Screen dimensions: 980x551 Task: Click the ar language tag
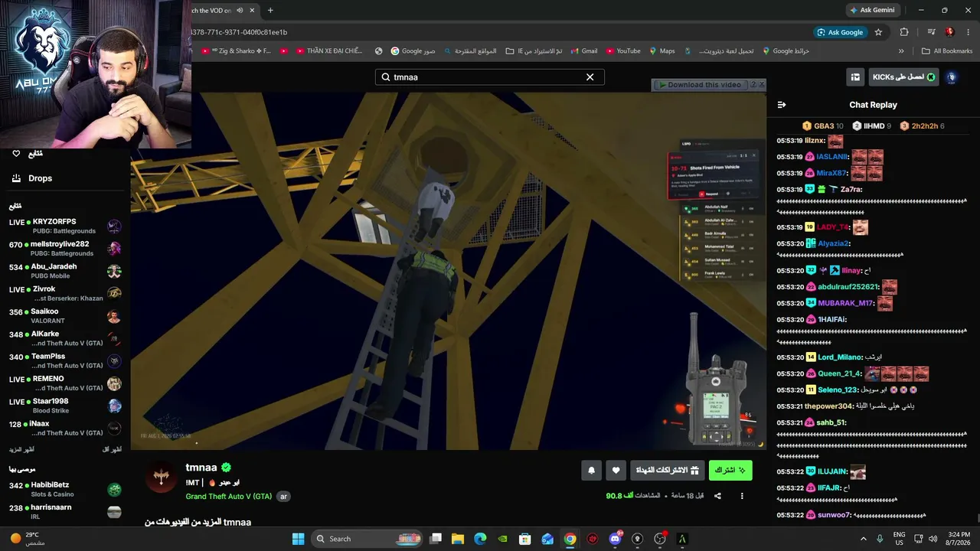tap(283, 497)
